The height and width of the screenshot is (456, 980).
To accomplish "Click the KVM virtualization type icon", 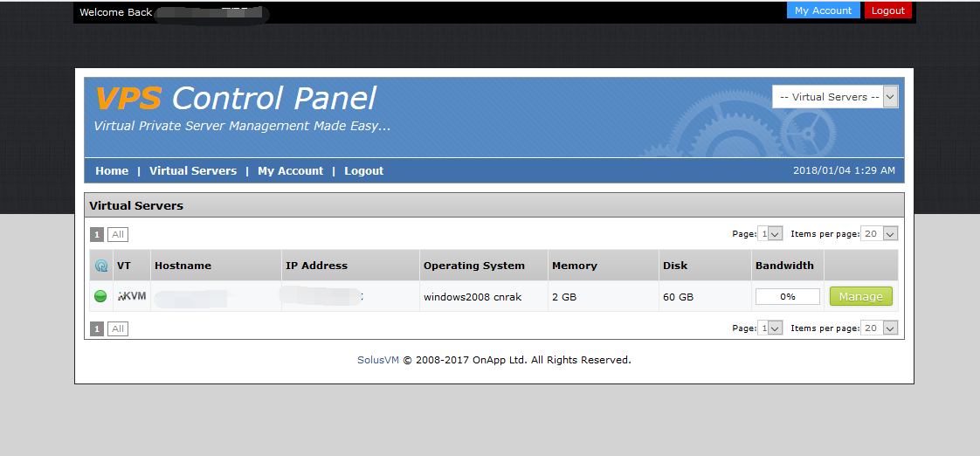I will [x=132, y=296].
